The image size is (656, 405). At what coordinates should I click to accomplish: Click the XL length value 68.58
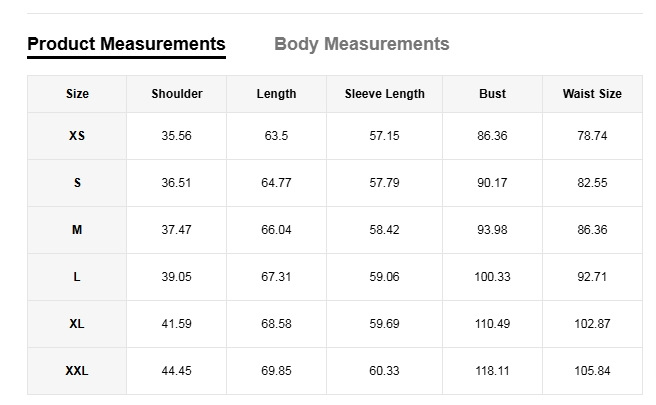click(x=276, y=324)
